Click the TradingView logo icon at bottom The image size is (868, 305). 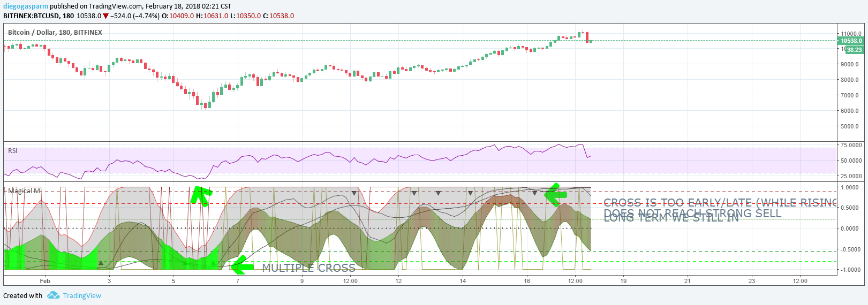53,295
